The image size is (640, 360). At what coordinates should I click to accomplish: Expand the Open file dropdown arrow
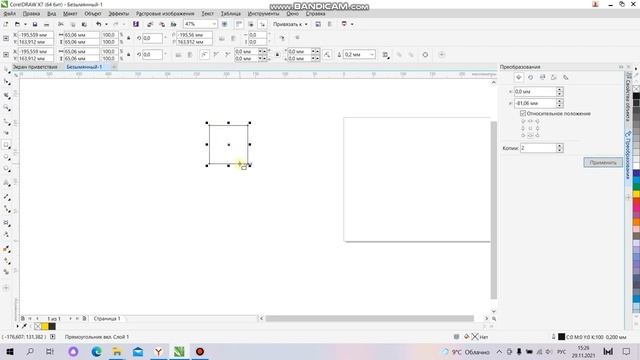click(x=25, y=24)
